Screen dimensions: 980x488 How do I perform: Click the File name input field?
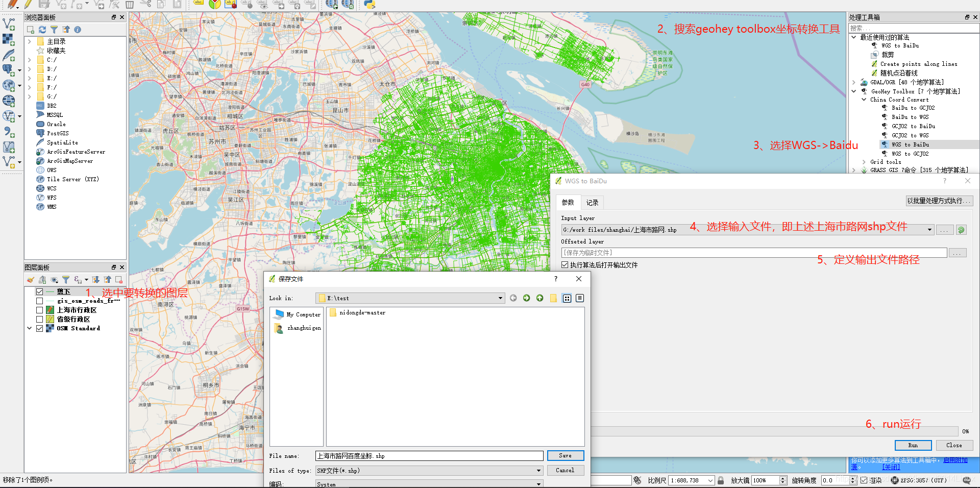click(x=429, y=456)
